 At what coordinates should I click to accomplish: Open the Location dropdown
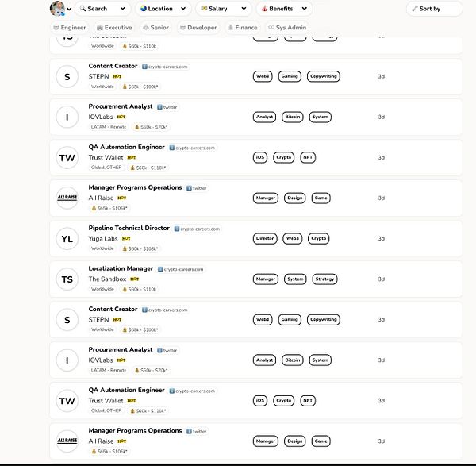click(x=163, y=9)
